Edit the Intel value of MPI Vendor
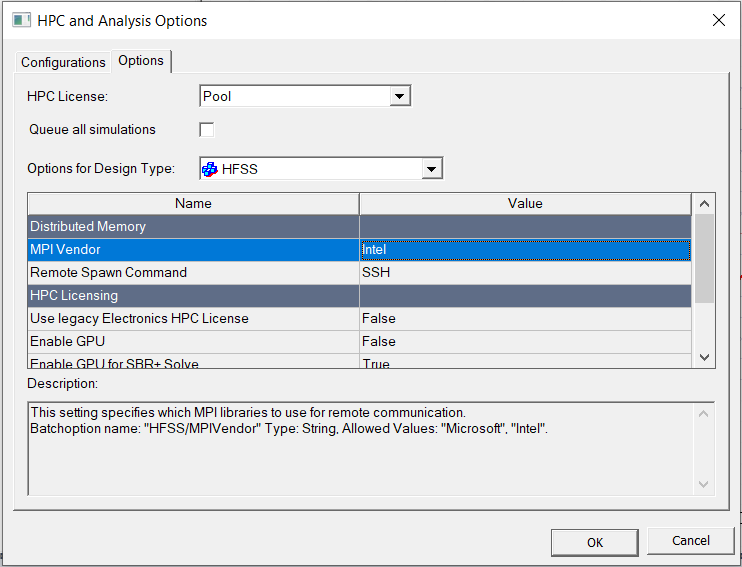 tap(525, 249)
